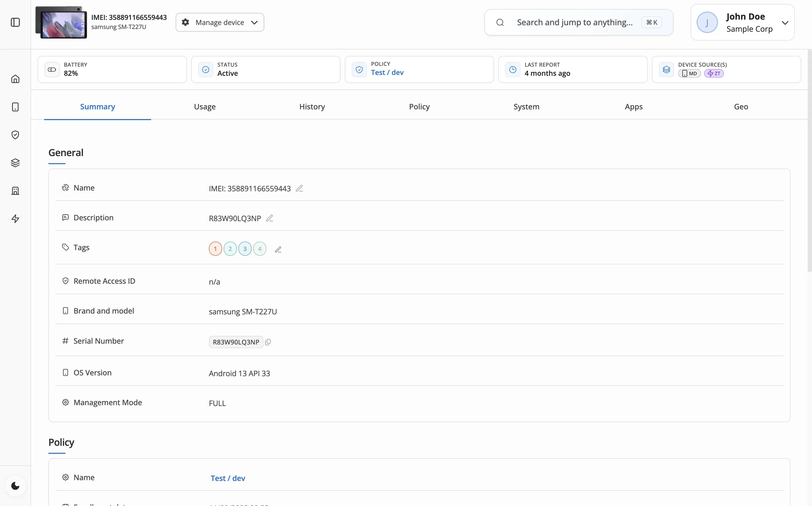The image size is (812, 510).
Task: Open the Apps tab
Action: (x=633, y=107)
